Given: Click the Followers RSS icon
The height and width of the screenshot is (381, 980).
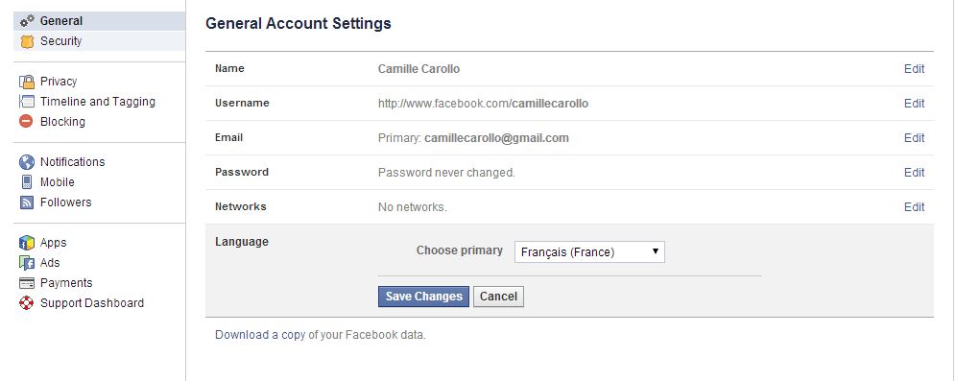Looking at the screenshot, I should [x=27, y=202].
